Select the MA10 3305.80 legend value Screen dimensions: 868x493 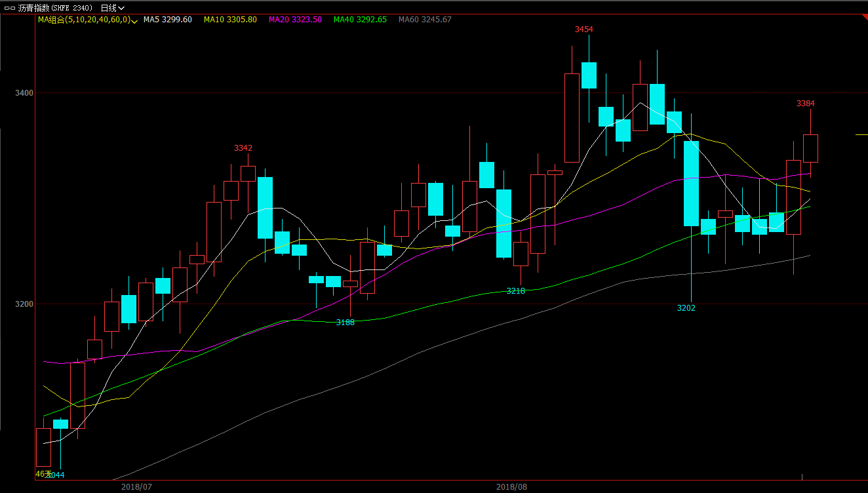pyautogui.click(x=230, y=20)
